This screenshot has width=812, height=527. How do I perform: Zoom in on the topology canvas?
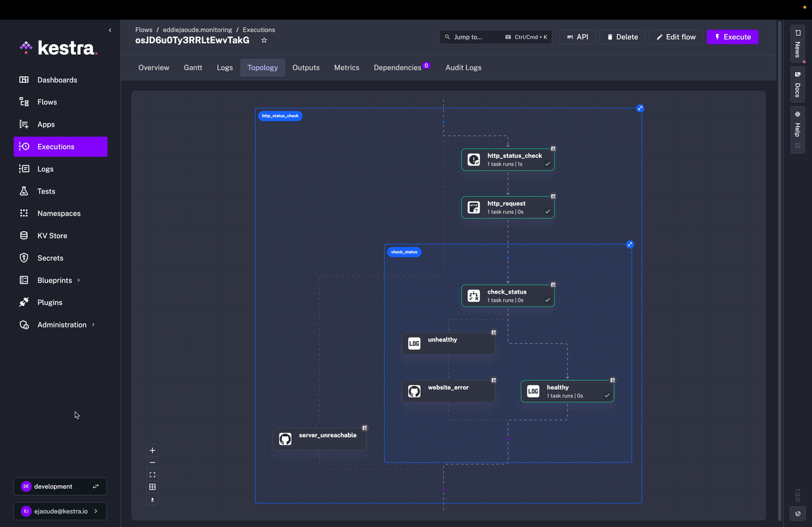click(x=152, y=451)
